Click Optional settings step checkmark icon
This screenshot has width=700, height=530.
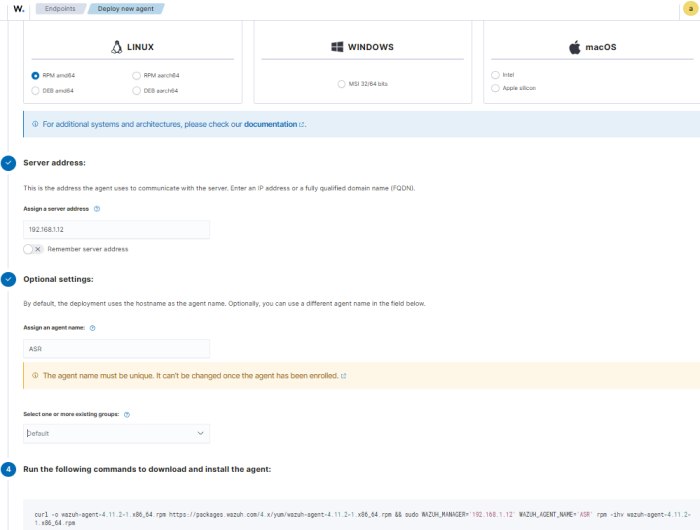(8, 279)
